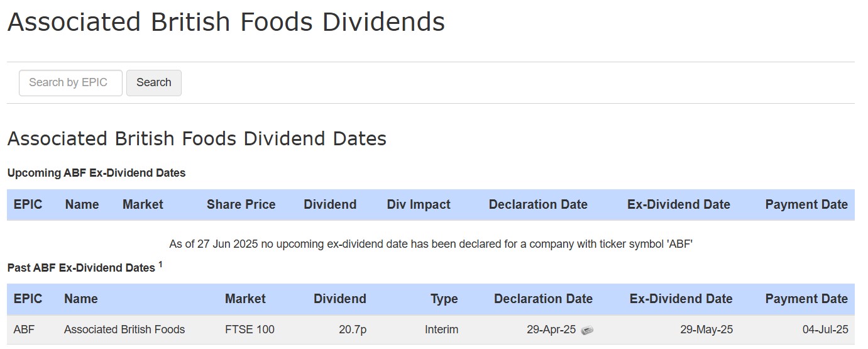The image size is (868, 349).
Task: Click Ex-Dividend Date header in upcoming table
Action: [678, 204]
